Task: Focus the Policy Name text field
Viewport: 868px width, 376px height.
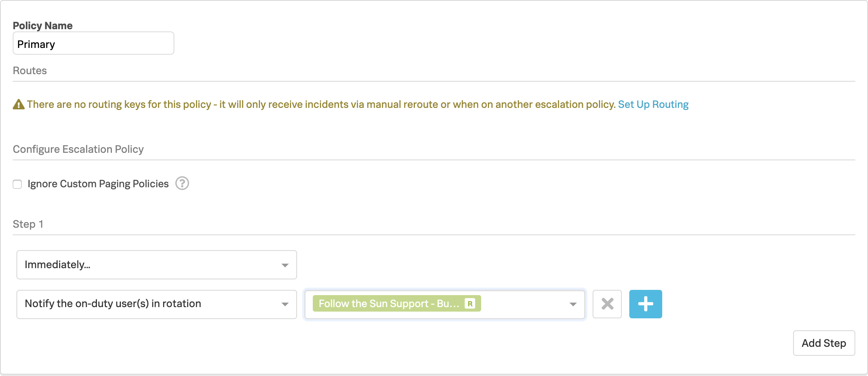Action: [x=94, y=43]
